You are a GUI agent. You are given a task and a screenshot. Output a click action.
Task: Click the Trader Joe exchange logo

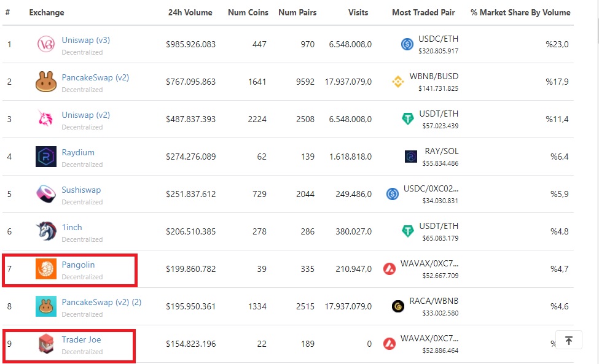[46, 343]
